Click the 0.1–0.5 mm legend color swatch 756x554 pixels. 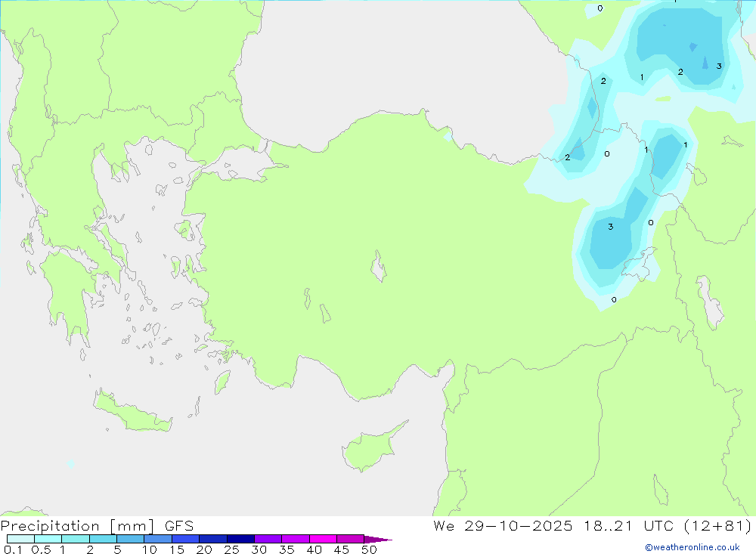(x=20, y=539)
